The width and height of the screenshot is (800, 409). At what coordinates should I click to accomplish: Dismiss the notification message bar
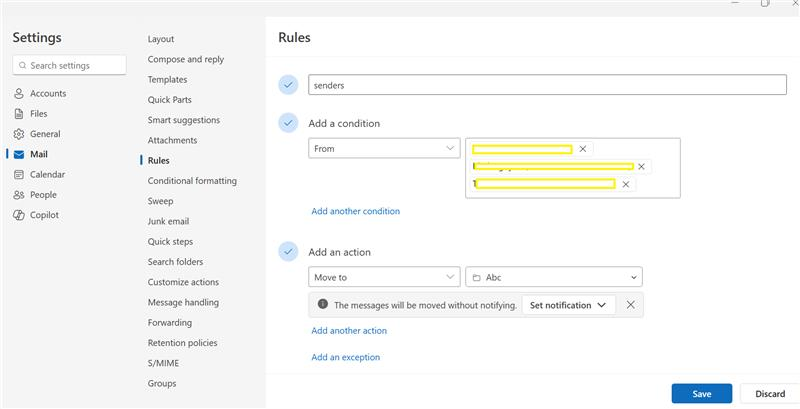[630, 305]
